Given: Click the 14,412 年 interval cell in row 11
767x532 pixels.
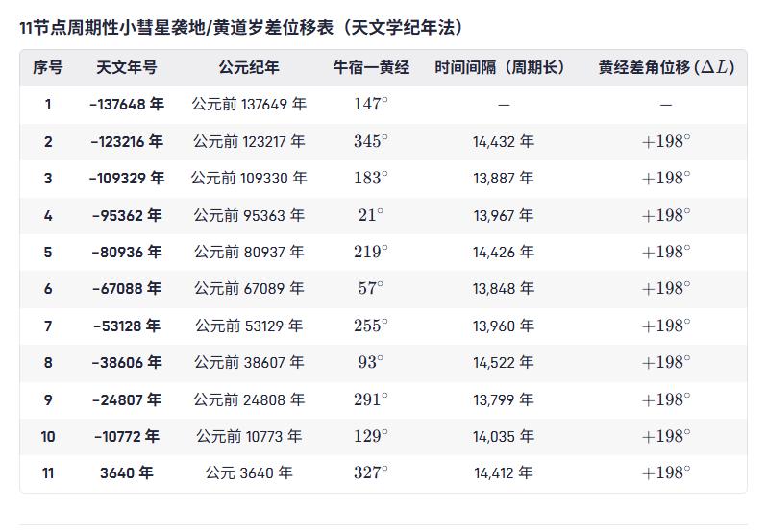Looking at the screenshot, I should (x=504, y=472).
